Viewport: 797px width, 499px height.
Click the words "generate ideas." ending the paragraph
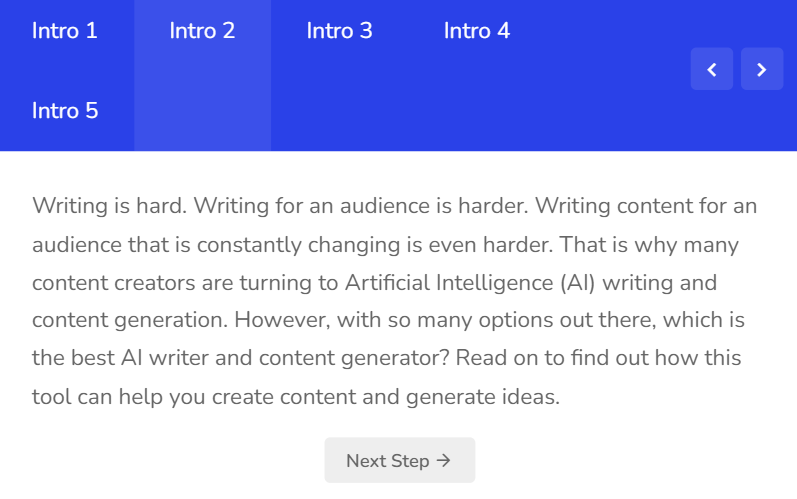(x=483, y=397)
